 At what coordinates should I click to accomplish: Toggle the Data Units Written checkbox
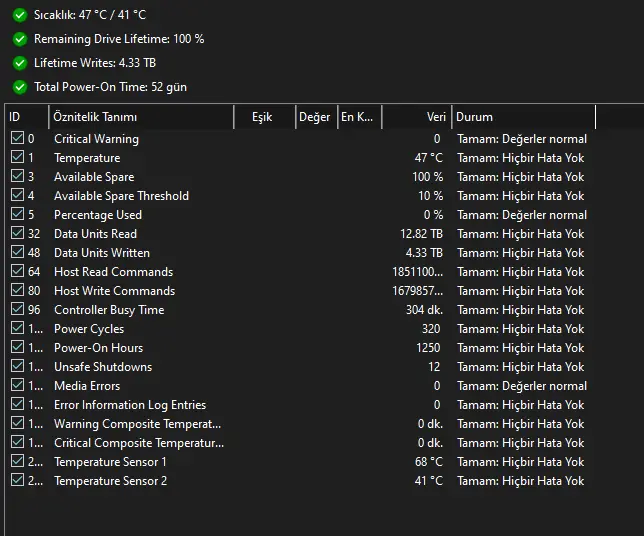coord(17,251)
